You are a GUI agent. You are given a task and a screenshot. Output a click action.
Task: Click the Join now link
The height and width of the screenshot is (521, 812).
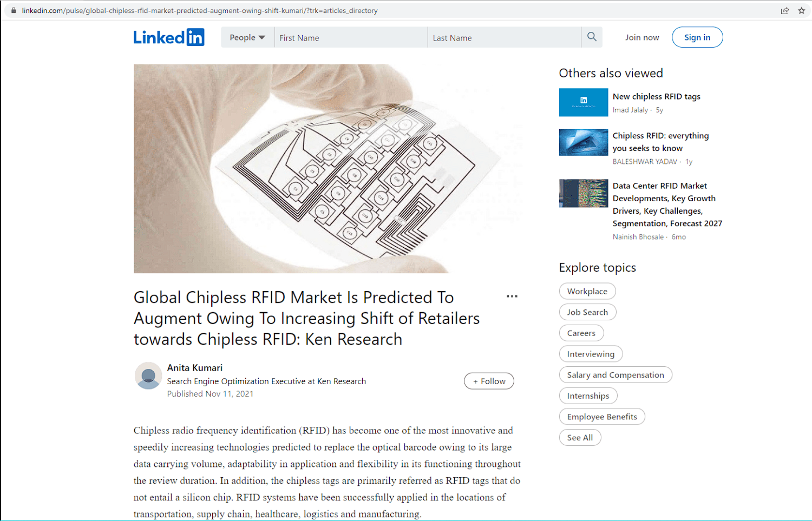point(642,37)
